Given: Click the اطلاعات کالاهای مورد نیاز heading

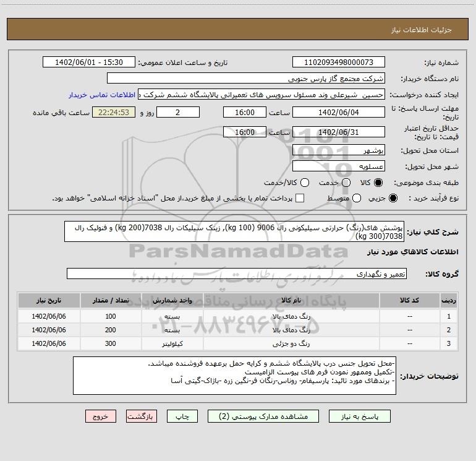Looking at the screenshot, I should click(x=412, y=252).
